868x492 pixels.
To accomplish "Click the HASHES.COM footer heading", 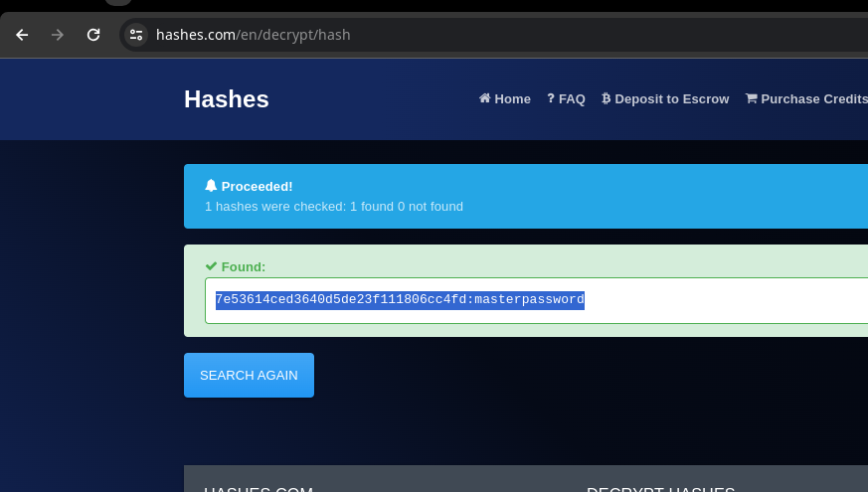I will [x=259, y=489].
